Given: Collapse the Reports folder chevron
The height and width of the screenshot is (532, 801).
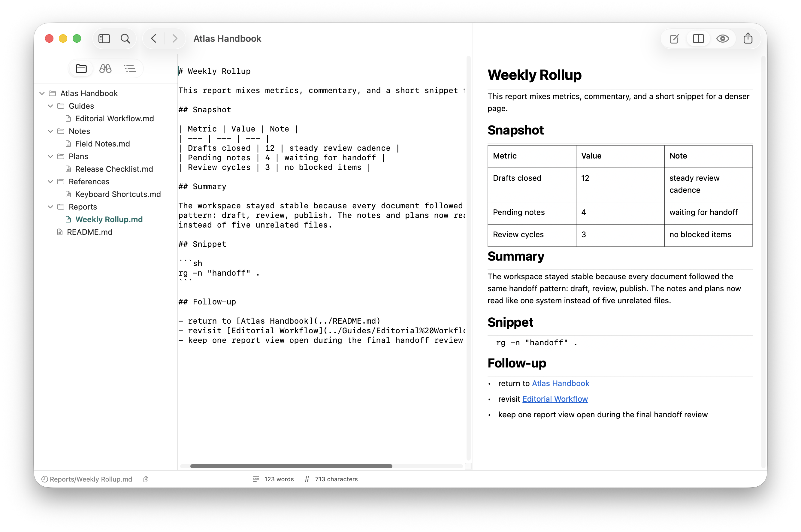Looking at the screenshot, I should (x=50, y=207).
